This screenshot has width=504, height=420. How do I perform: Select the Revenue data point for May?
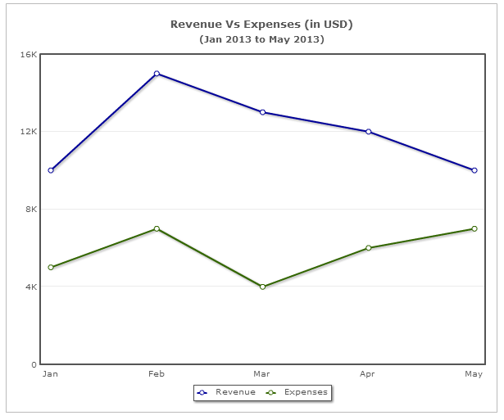click(474, 170)
